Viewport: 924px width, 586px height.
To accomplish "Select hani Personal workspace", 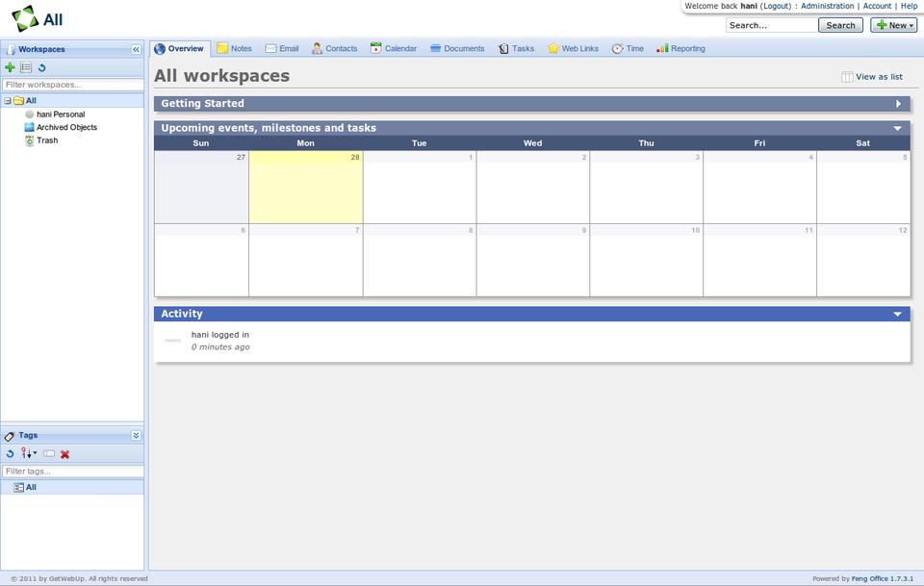I will click(x=61, y=115).
